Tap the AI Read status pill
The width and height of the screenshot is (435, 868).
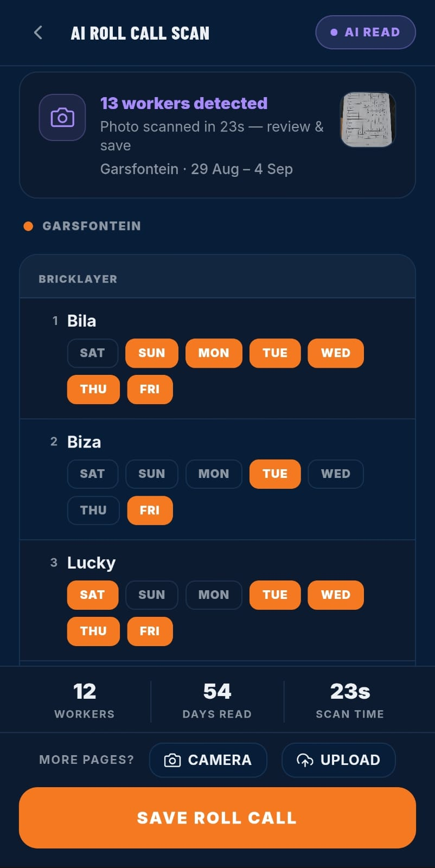366,33
